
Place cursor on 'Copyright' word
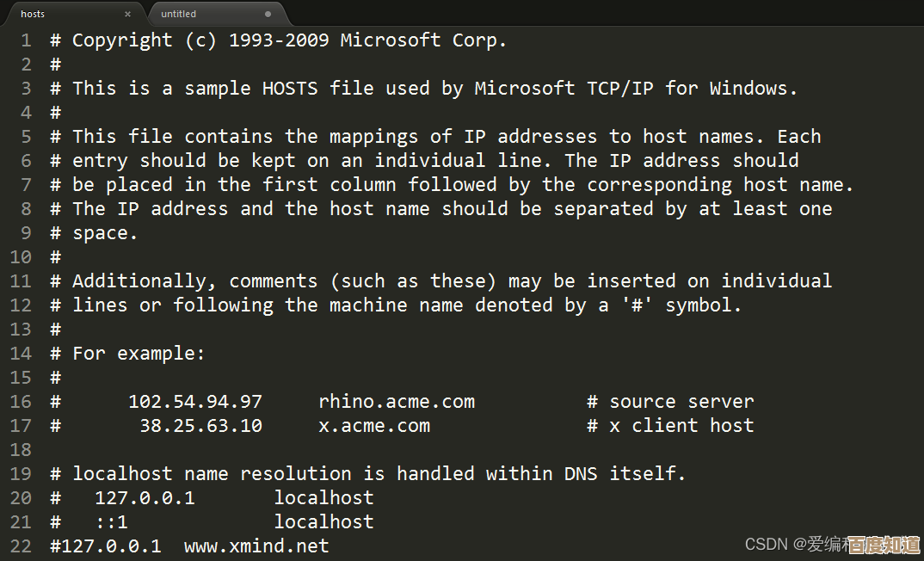[x=122, y=40]
